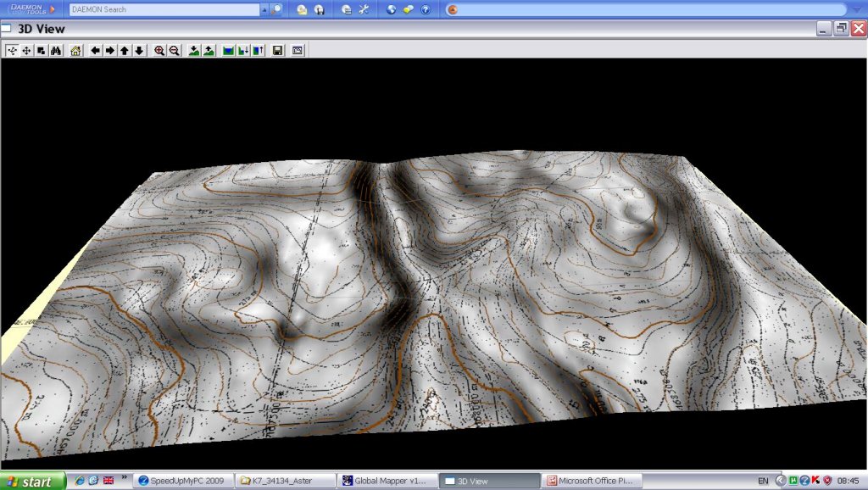The image size is (868, 490).
Task: Click the Windows start button
Action: [x=33, y=481]
